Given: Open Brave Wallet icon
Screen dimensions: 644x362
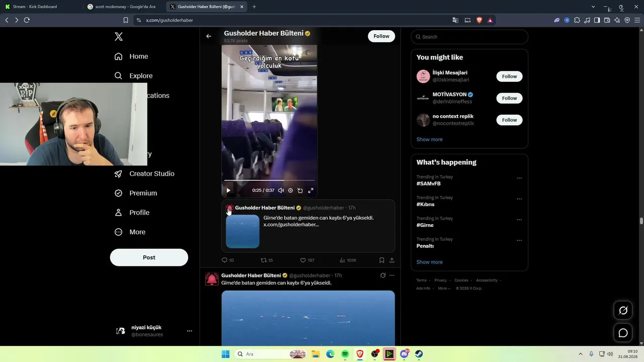Looking at the screenshot, I should pyautogui.click(x=607, y=20).
